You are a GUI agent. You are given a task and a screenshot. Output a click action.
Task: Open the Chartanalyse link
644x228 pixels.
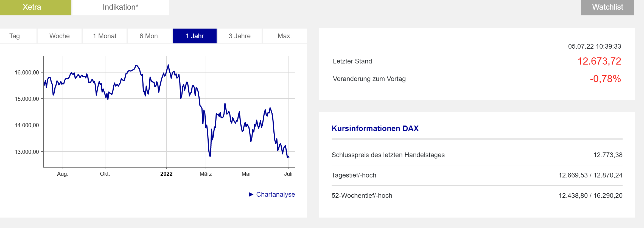coord(275,194)
